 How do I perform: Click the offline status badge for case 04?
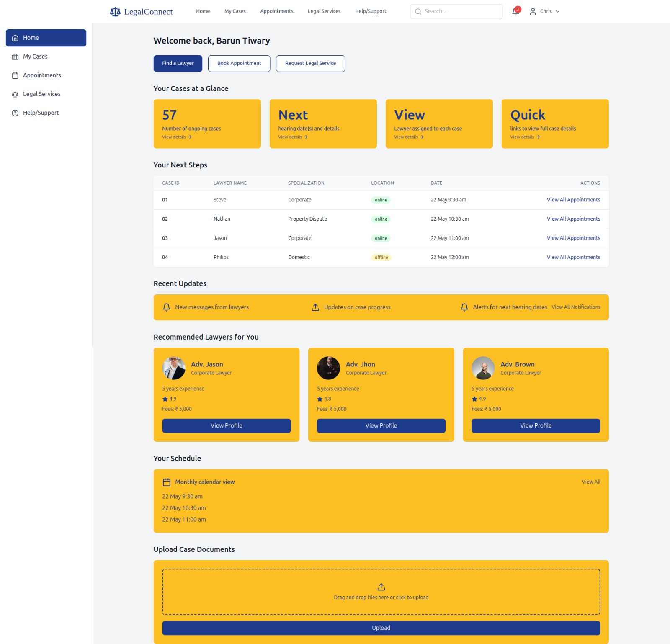pos(381,258)
